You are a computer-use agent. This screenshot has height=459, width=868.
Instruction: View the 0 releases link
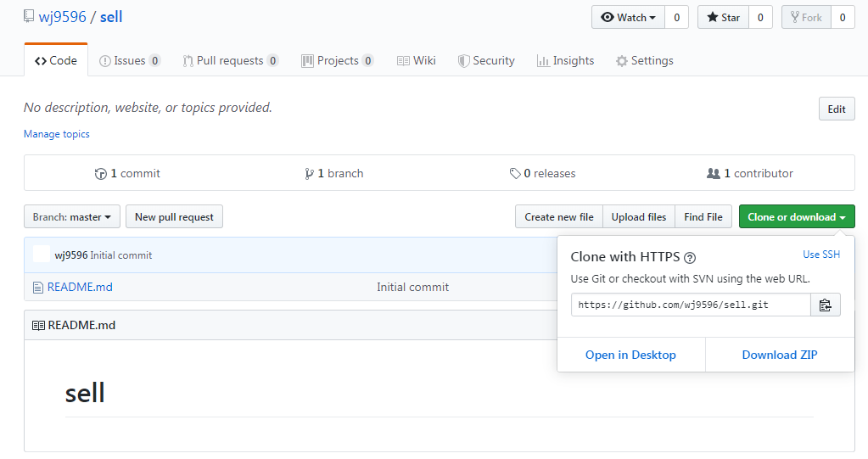542,174
